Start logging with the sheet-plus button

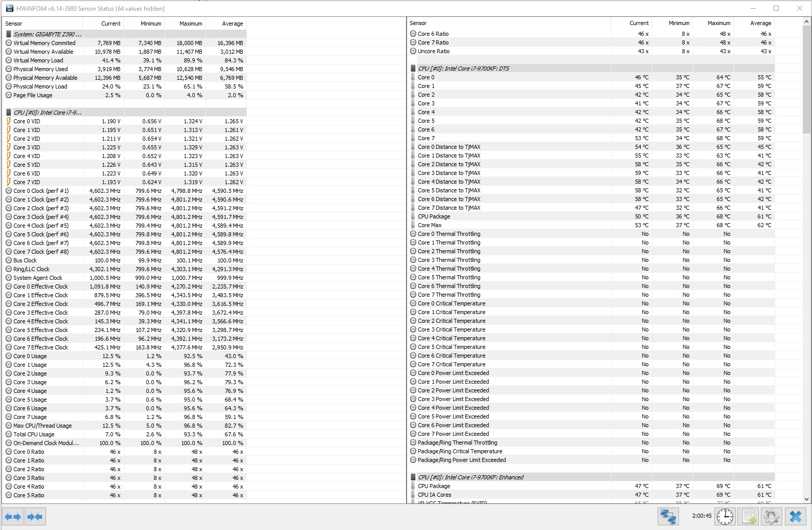point(749,516)
